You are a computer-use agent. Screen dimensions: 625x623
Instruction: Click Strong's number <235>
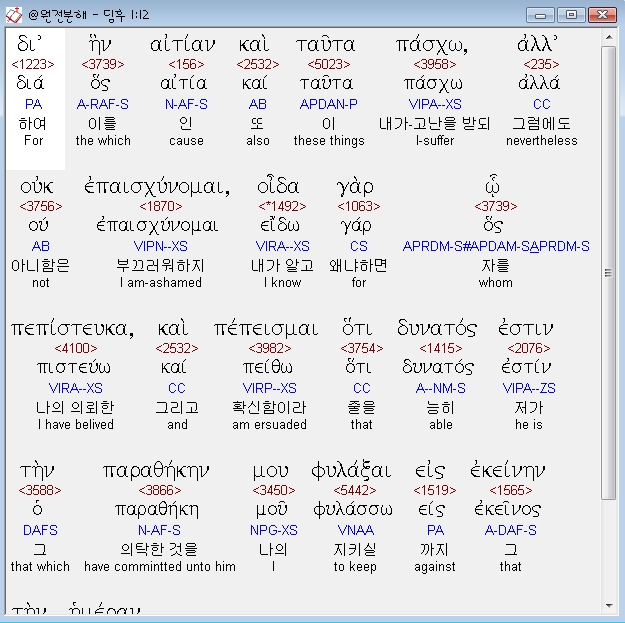[541, 64]
